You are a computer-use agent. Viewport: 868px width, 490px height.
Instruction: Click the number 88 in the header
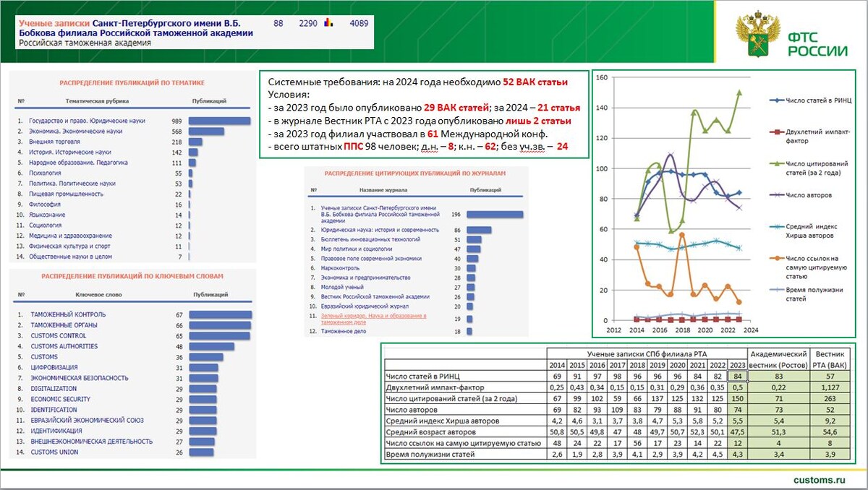pos(278,24)
